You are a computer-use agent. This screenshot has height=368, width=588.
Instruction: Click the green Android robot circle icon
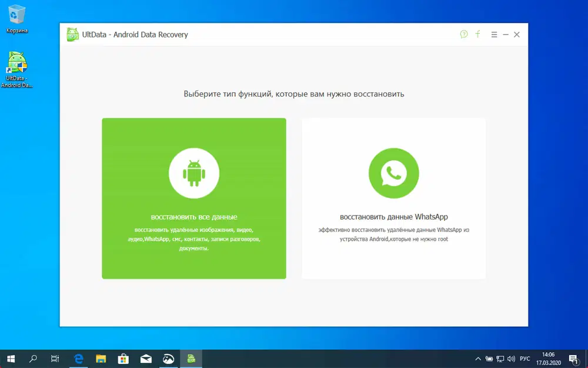click(194, 173)
